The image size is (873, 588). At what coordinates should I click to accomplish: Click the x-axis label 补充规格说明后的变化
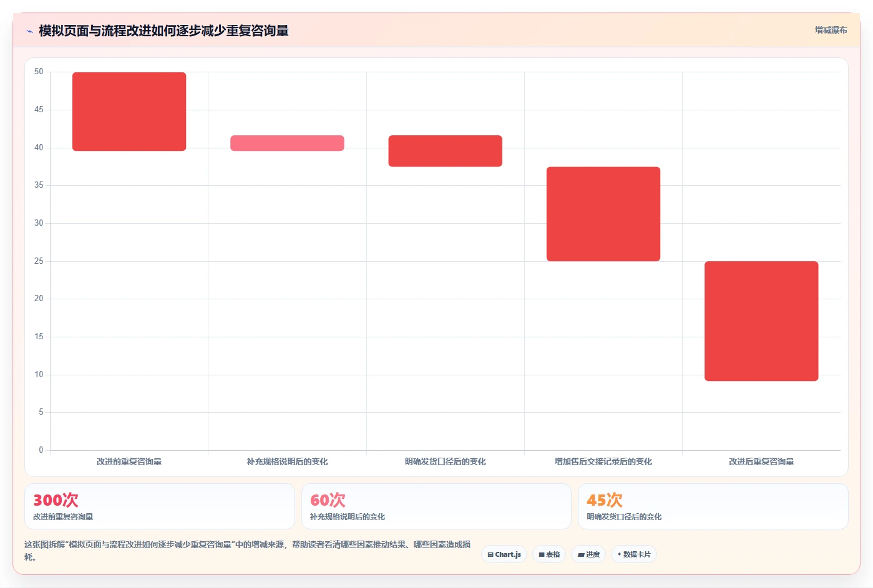click(x=287, y=462)
